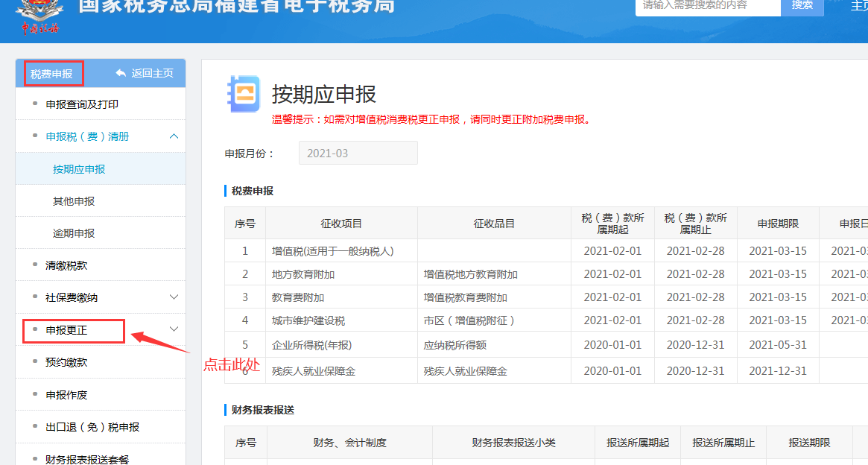Viewport: 868px width, 465px height.
Task: Open 预约缴款 menu item
Action: pyautogui.click(x=66, y=362)
